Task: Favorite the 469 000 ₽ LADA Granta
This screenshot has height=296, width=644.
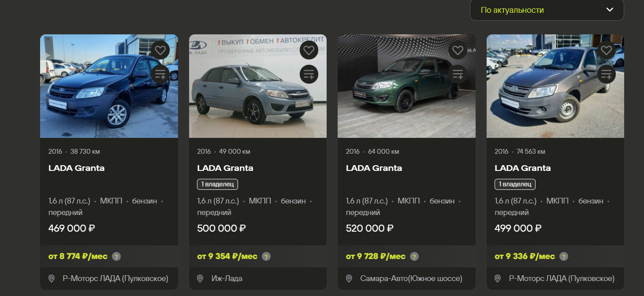Action: click(x=160, y=50)
